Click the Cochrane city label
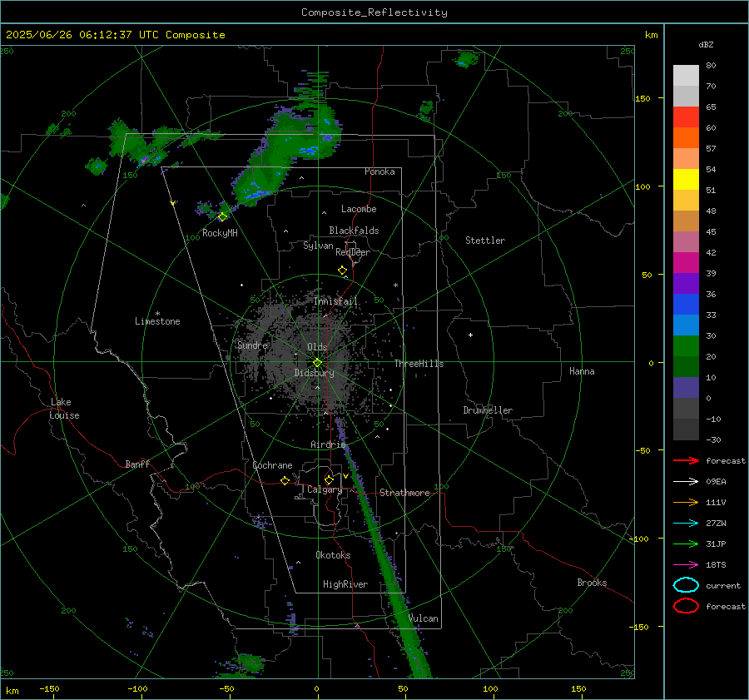This screenshot has width=749, height=700. (x=272, y=465)
